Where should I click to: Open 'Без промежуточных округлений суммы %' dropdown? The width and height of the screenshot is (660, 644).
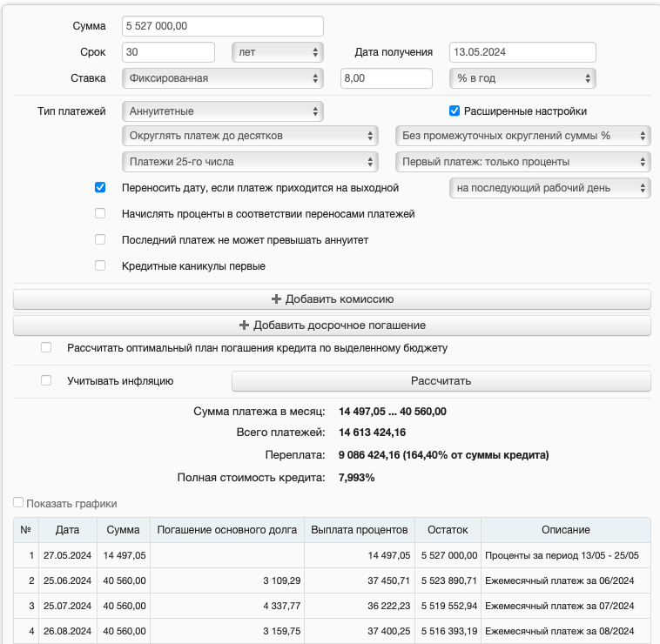tap(522, 136)
